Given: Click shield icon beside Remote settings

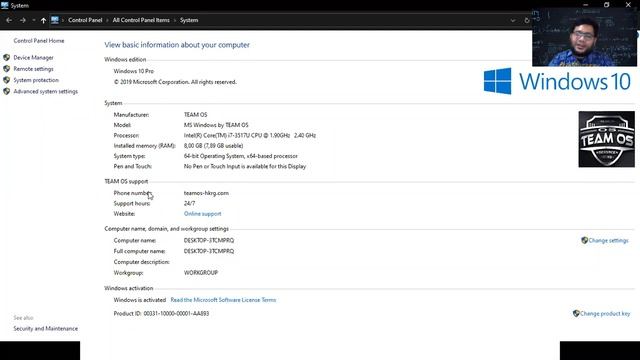Looking at the screenshot, I should (7, 69).
